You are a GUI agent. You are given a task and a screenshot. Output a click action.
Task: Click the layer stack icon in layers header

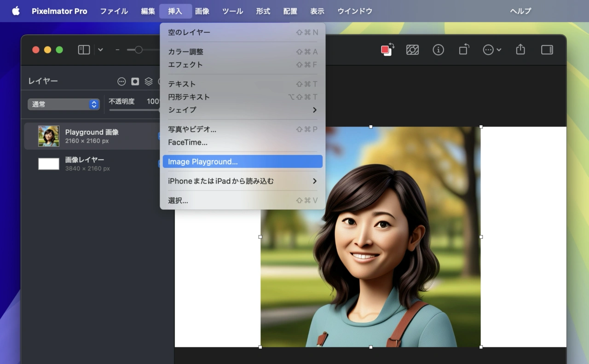[x=149, y=81]
